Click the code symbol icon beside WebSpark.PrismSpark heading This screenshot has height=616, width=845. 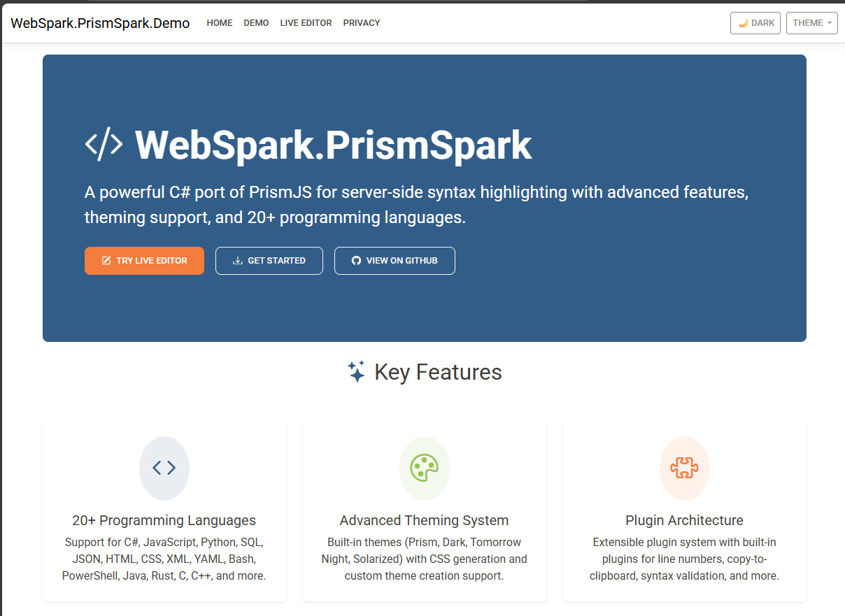pyautogui.click(x=105, y=144)
